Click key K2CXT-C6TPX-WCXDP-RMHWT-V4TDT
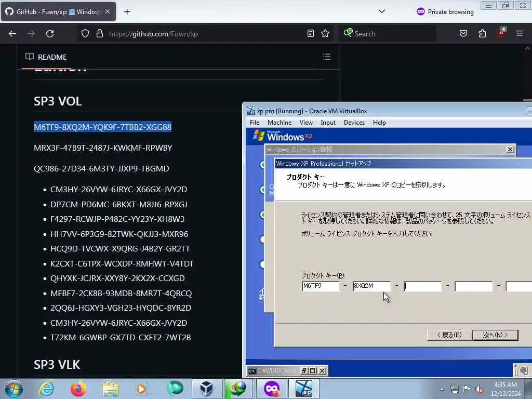This screenshot has height=399, width=532. pos(122,263)
